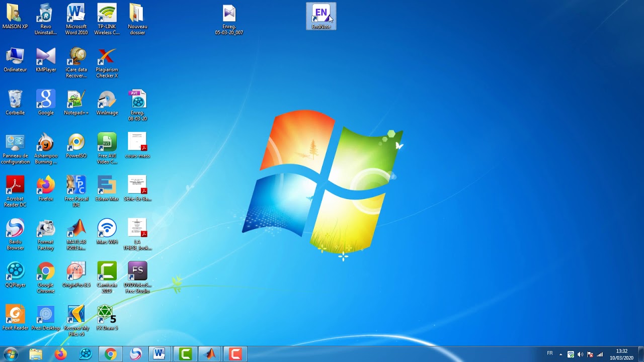Select Google Chrome desktop shortcut
This screenshot has height=362, width=644.
(x=46, y=278)
